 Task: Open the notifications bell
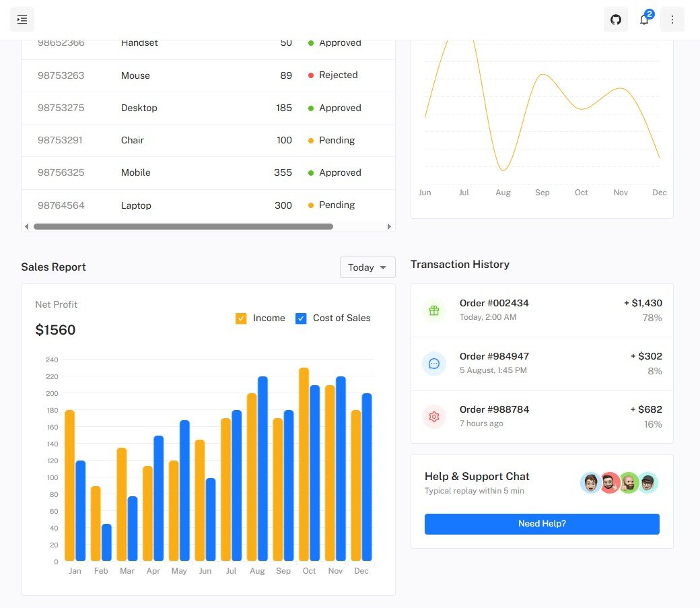pyautogui.click(x=644, y=20)
